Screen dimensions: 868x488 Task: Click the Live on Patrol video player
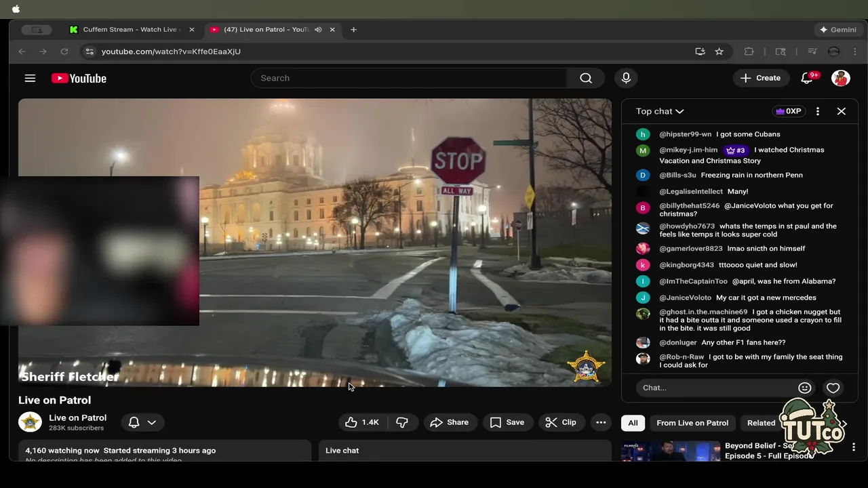(x=315, y=243)
